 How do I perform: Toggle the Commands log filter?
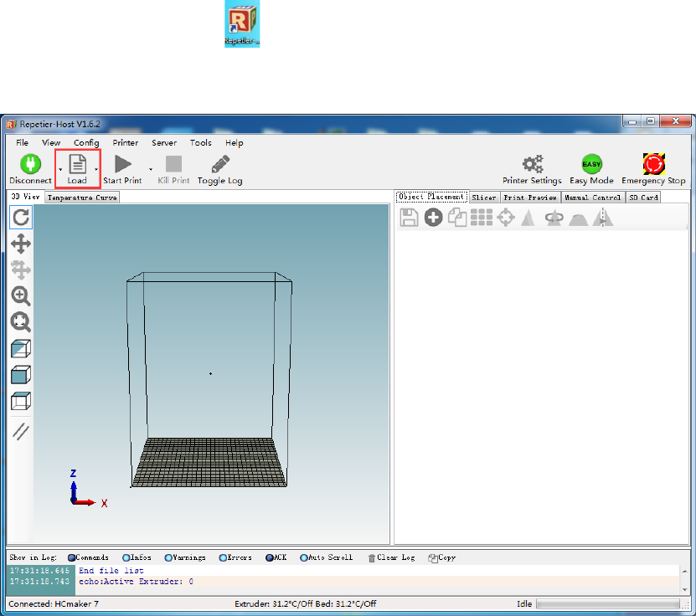point(88,557)
